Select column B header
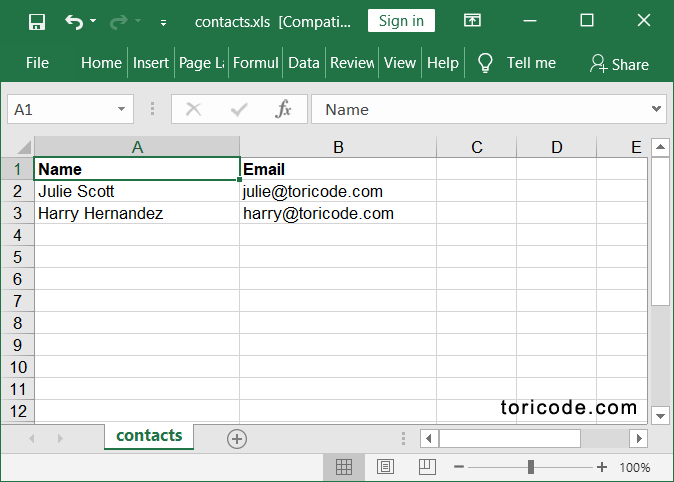 [338, 147]
